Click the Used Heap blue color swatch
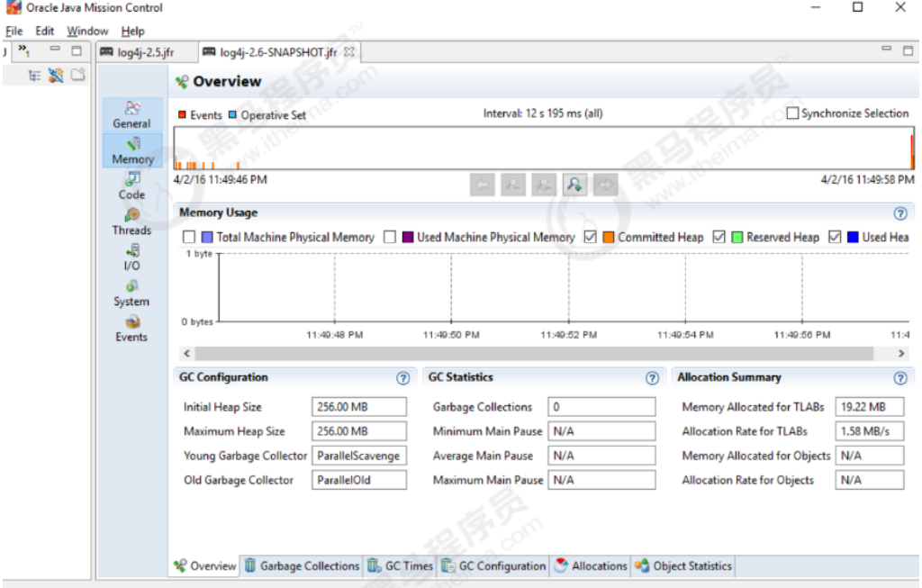This screenshot has width=922, height=588. (x=853, y=237)
